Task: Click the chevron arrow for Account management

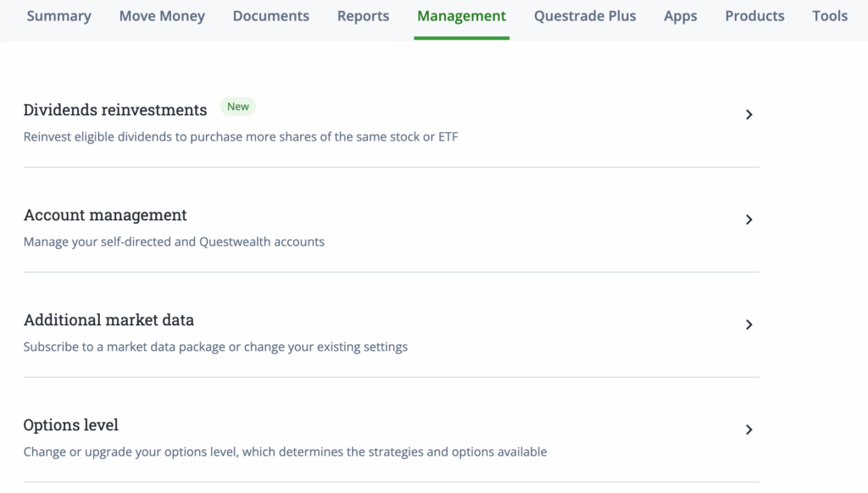Action: tap(748, 219)
